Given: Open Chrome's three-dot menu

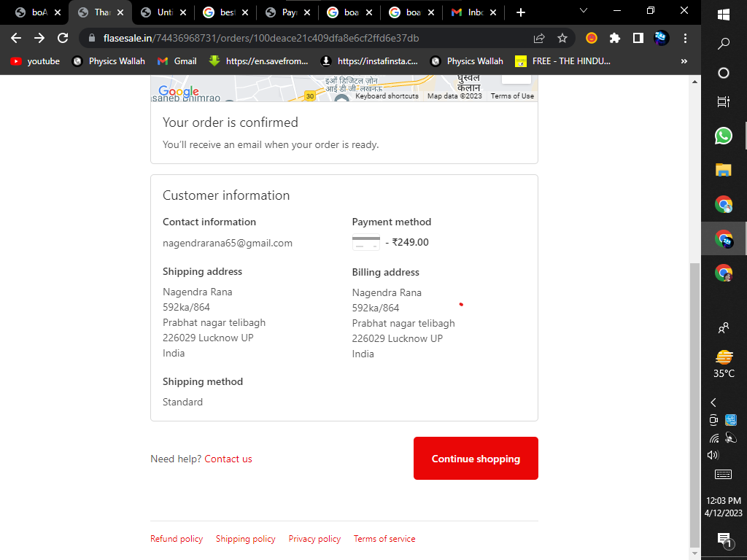Looking at the screenshot, I should (x=685, y=38).
